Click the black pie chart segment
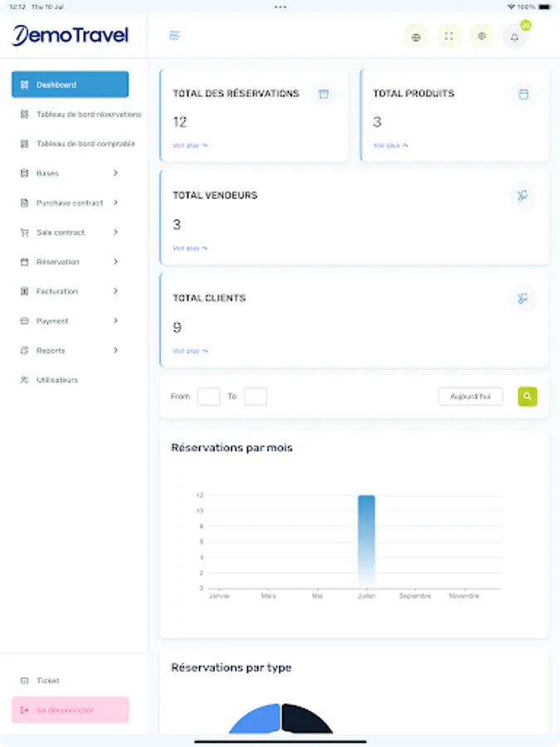560x747 pixels. [x=304, y=720]
